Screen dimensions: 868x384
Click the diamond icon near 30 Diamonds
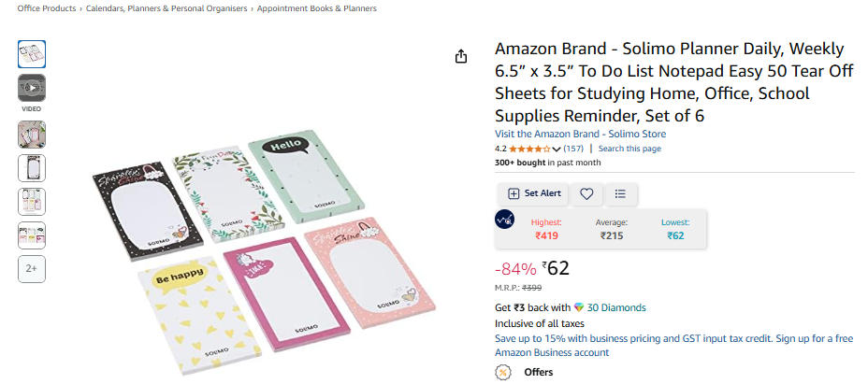click(579, 307)
